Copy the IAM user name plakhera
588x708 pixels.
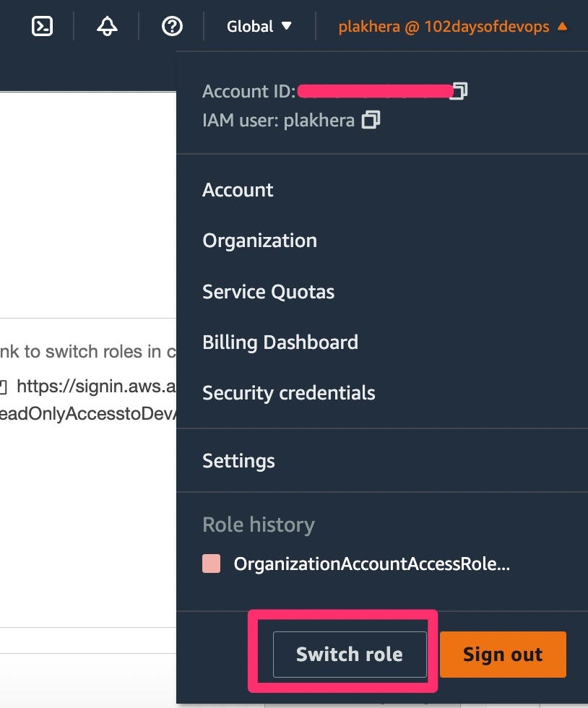(371, 120)
